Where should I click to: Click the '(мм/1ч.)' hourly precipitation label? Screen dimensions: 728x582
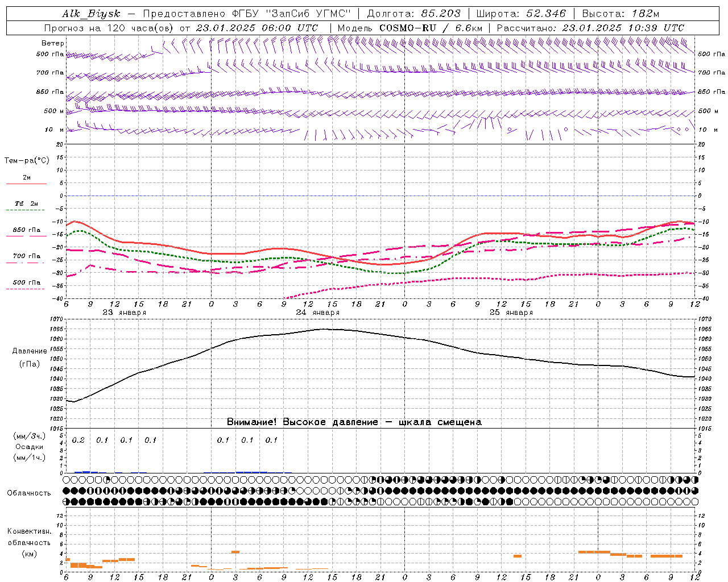(x=29, y=458)
